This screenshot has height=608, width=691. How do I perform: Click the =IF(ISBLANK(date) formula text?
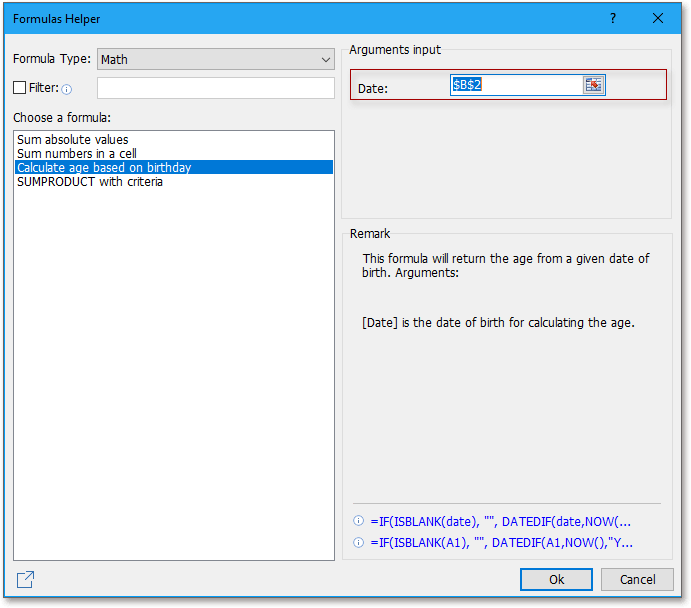[500, 521]
